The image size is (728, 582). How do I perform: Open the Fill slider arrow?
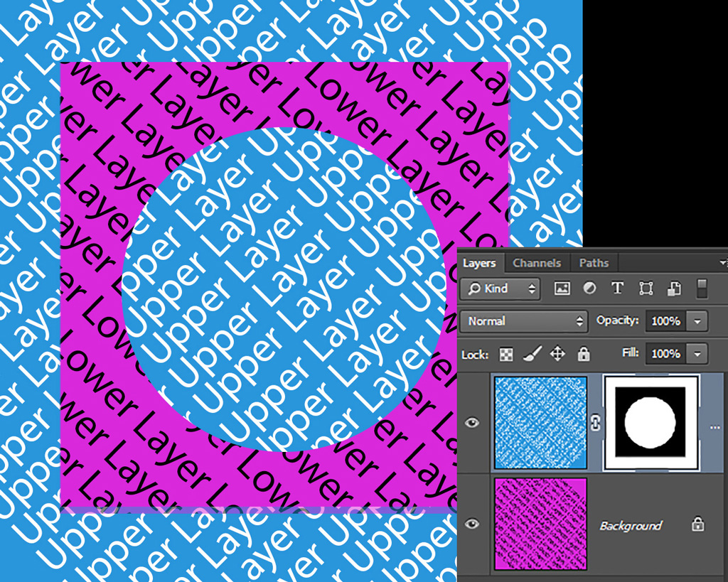(x=697, y=354)
